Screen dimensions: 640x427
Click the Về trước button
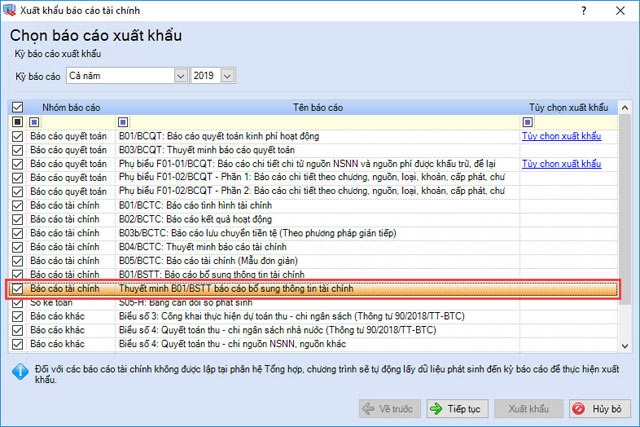point(390,409)
